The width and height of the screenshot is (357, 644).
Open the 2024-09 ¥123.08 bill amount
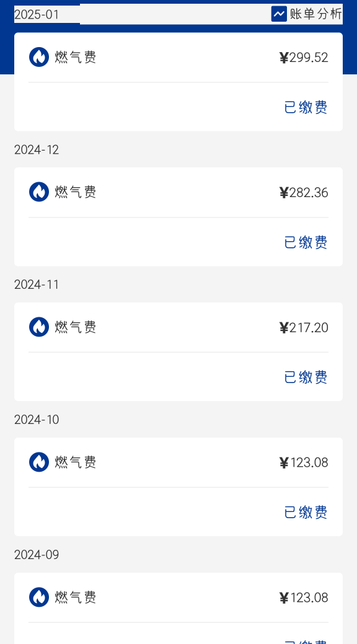click(x=304, y=598)
